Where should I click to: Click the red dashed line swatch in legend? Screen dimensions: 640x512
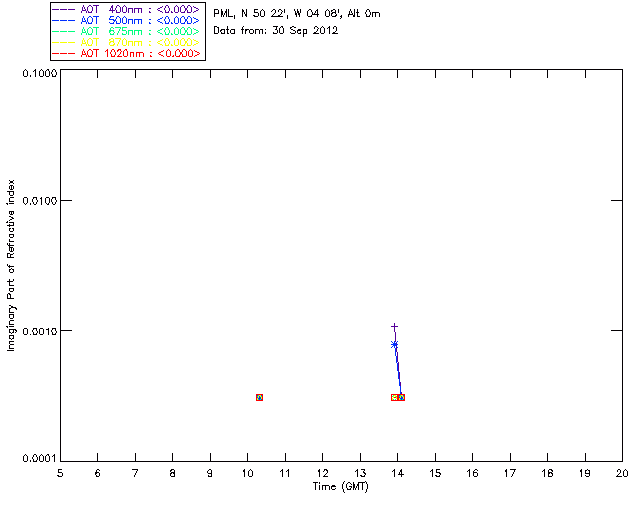pos(64,53)
